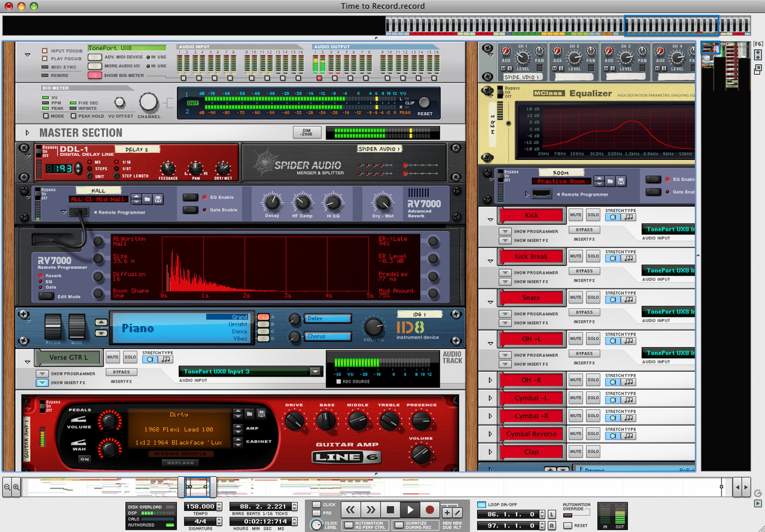Screen dimensions: 765x532
Task: Mute the Snare track
Action: point(575,297)
